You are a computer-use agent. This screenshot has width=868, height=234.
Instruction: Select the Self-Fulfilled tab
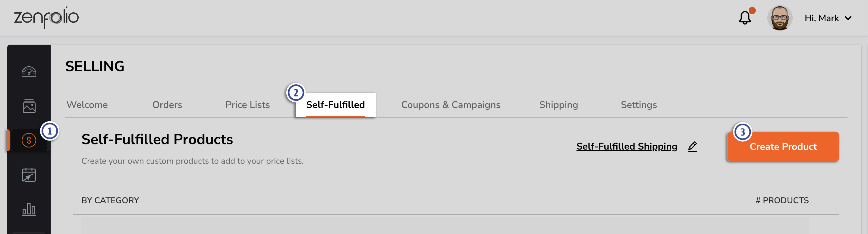(335, 105)
